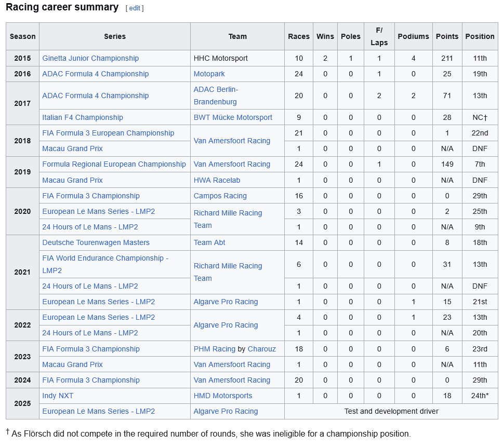Select the Wins column header
Viewport: 503px width, 448px height.
[x=325, y=36]
